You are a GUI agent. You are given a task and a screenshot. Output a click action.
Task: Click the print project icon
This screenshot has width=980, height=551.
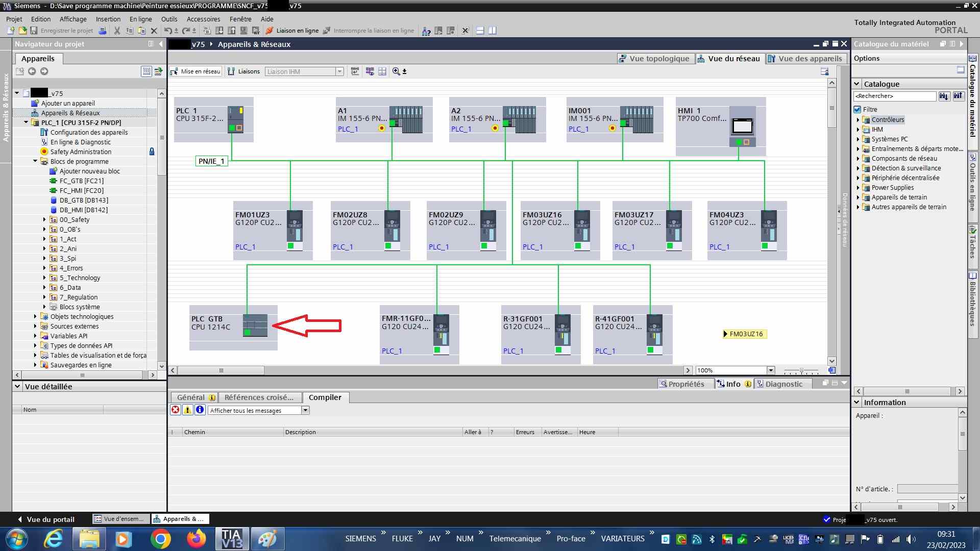pyautogui.click(x=103, y=31)
